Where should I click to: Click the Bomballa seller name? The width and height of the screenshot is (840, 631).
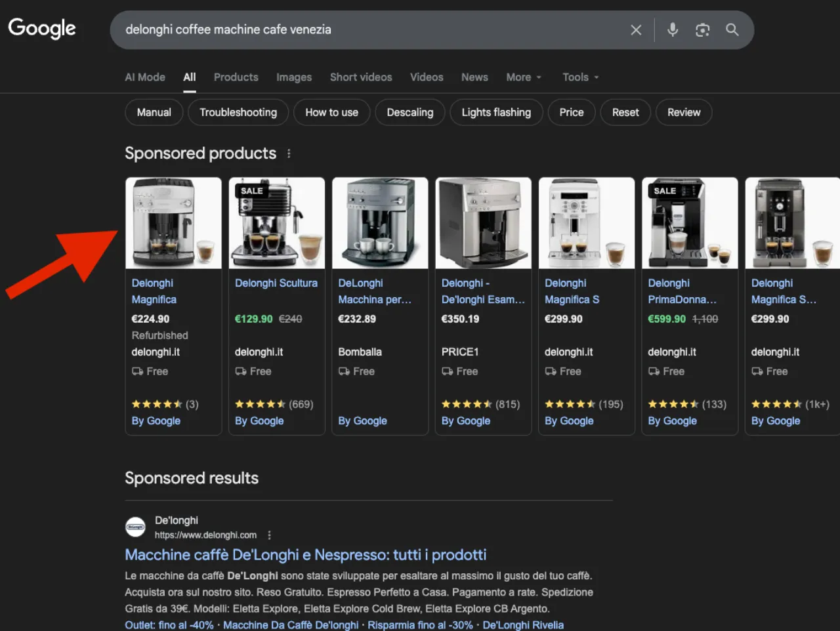pos(360,352)
